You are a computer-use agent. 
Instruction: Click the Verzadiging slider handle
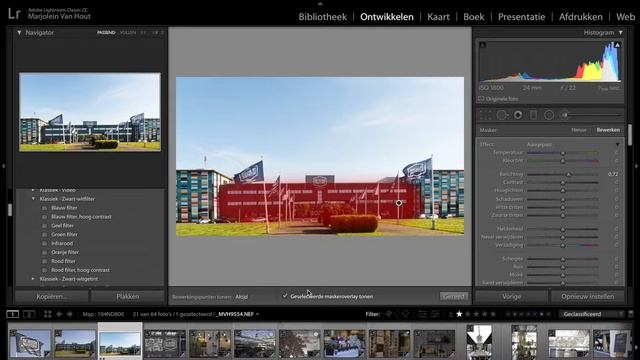pos(563,245)
